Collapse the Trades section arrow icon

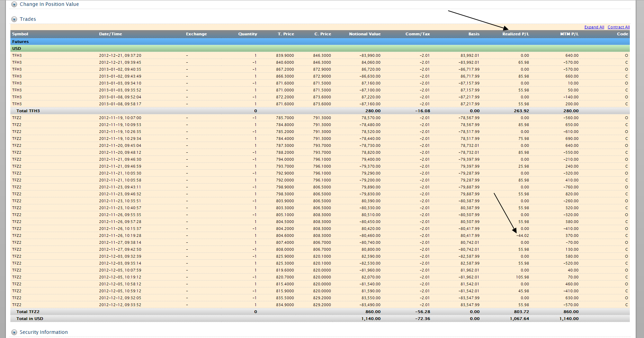click(14, 19)
